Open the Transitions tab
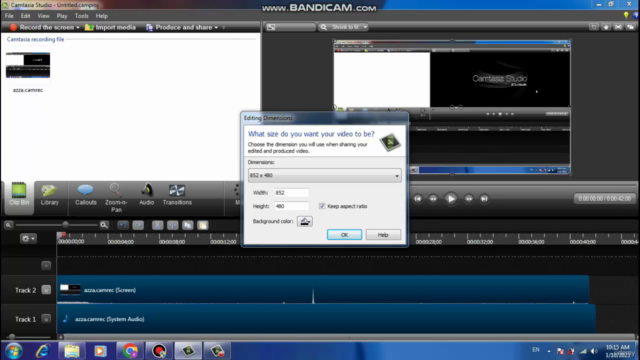The width and height of the screenshot is (640, 360). (x=177, y=195)
